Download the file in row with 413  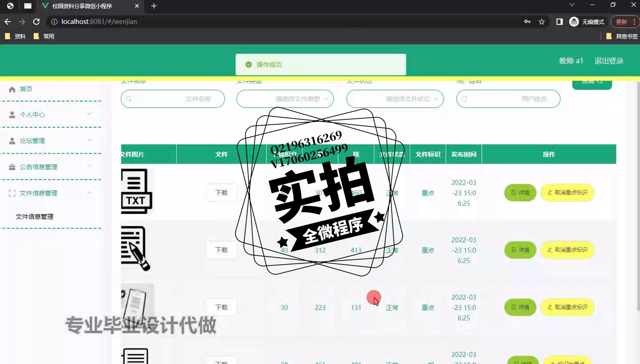(x=221, y=250)
